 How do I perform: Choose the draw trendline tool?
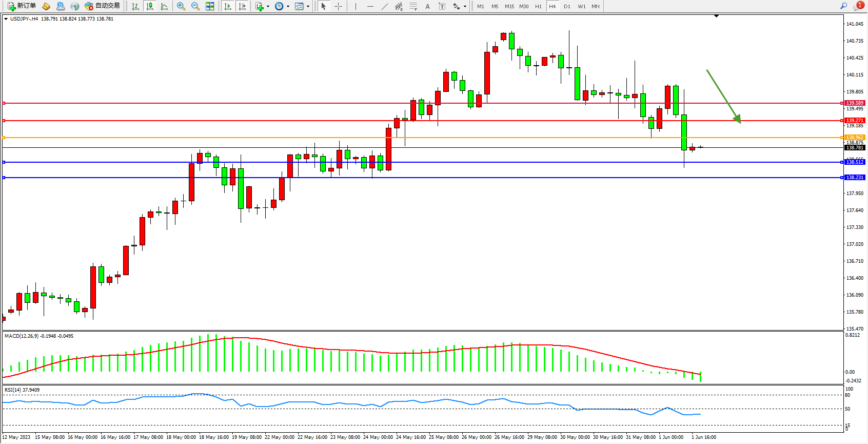point(384,6)
